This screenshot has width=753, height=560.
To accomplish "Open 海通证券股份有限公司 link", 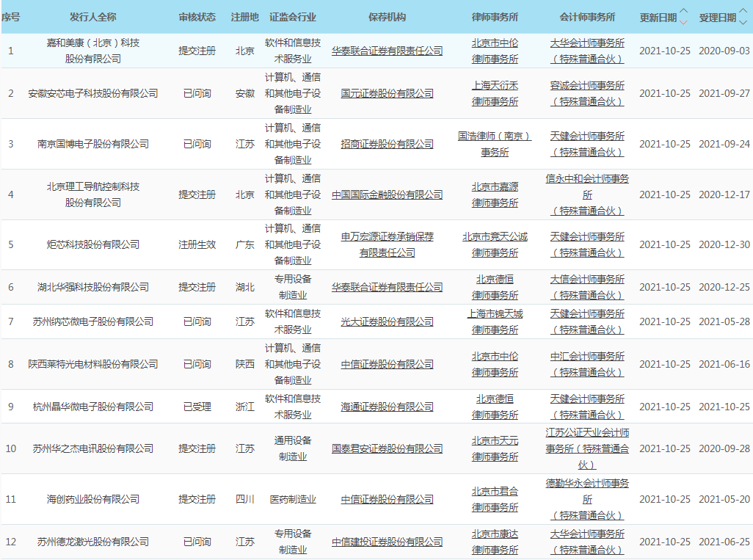I will pos(387,407).
